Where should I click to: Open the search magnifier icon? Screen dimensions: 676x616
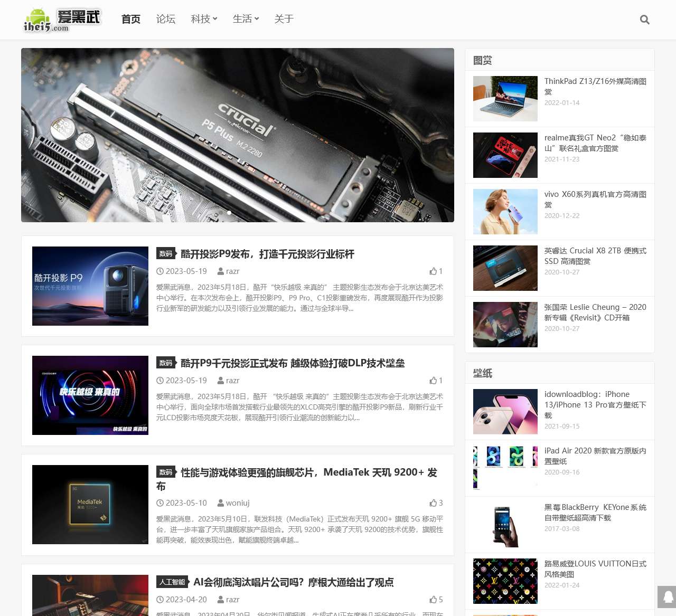coord(644,20)
